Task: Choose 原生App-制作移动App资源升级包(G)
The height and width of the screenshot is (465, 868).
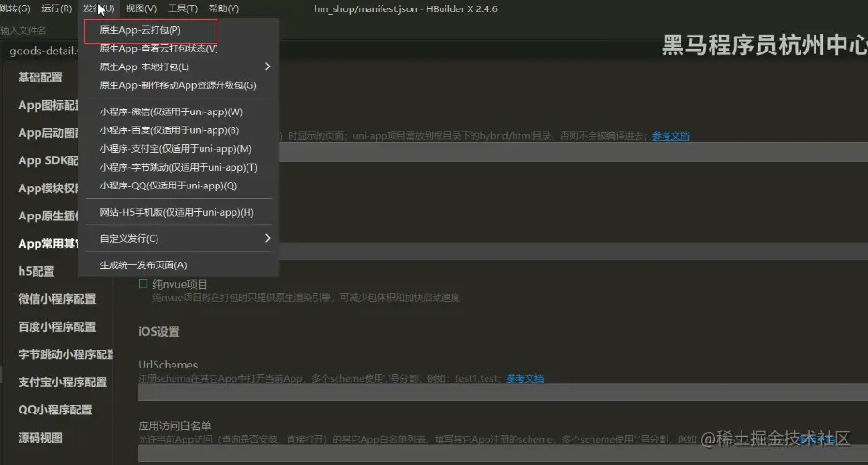Action: pos(178,85)
